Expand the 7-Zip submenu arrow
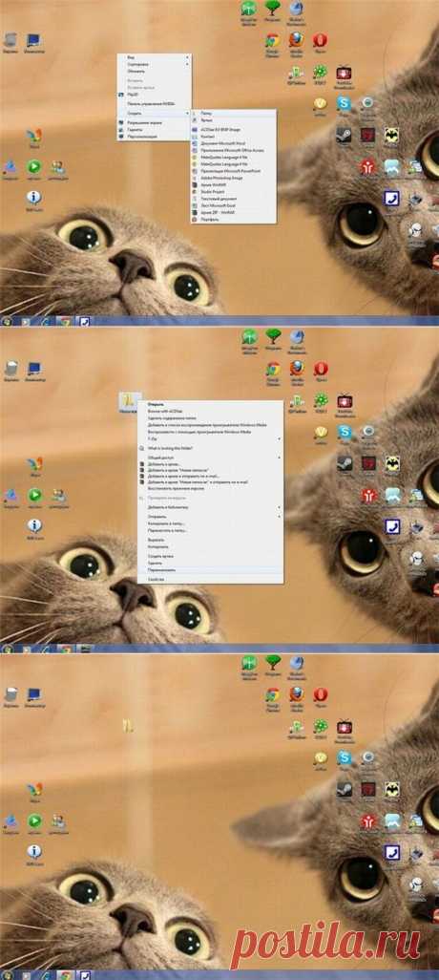Image resolution: width=439 pixels, height=980 pixels. pyautogui.click(x=279, y=438)
